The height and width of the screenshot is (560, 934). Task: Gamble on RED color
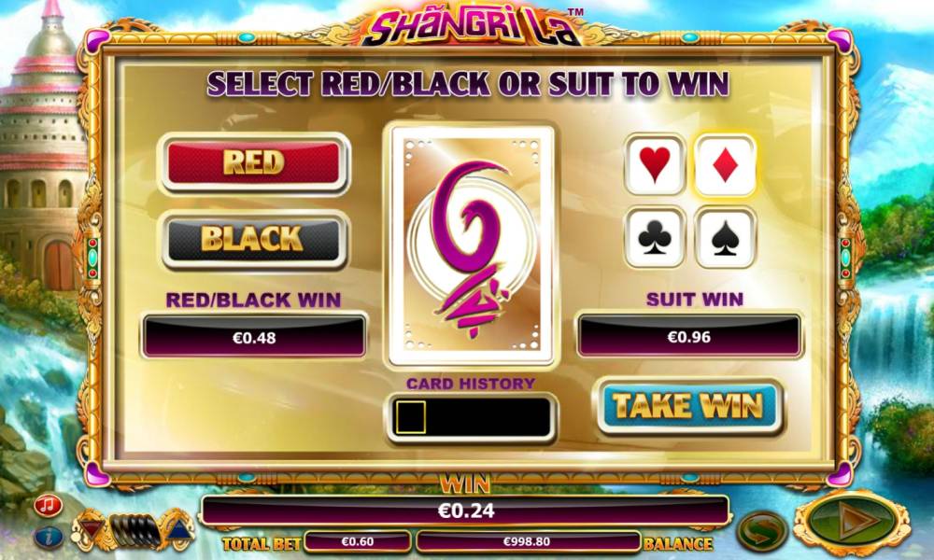pyautogui.click(x=254, y=162)
